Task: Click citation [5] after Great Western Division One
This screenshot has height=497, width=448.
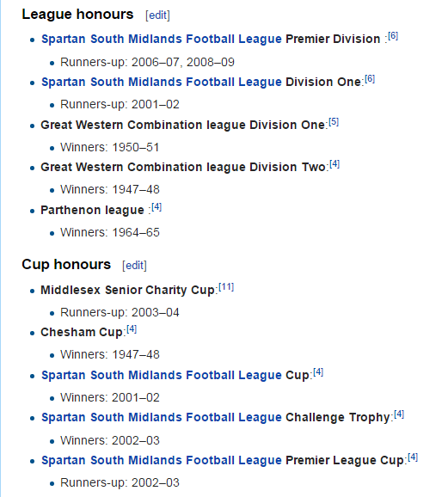Action: pos(334,122)
